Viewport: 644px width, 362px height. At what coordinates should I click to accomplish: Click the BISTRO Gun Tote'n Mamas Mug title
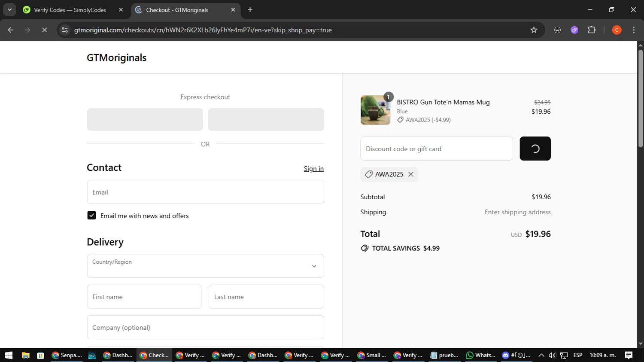point(443,102)
